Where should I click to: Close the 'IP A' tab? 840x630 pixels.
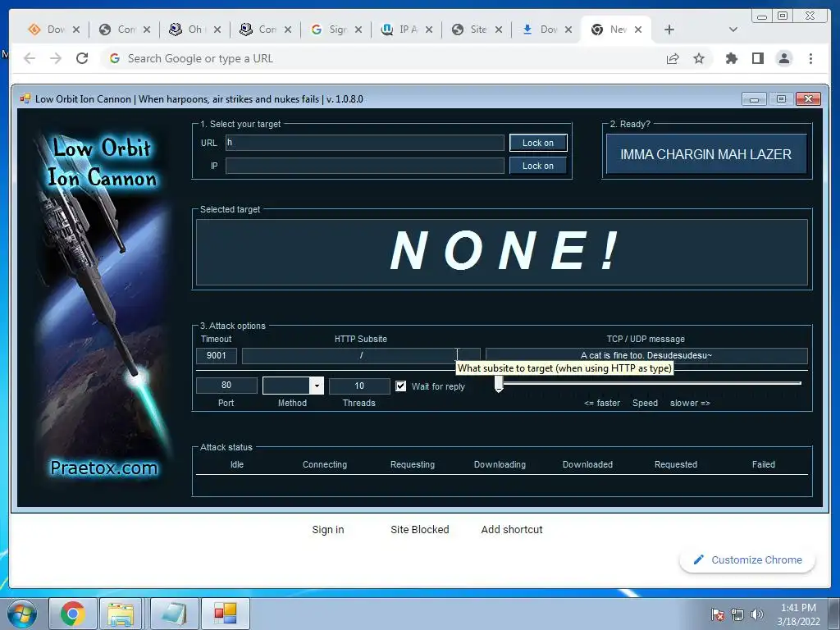(x=428, y=30)
